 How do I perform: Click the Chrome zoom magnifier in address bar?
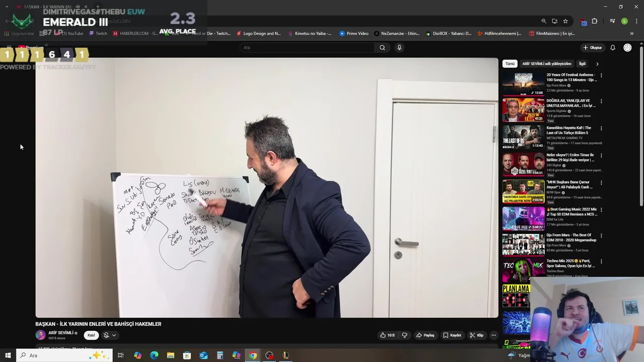pyautogui.click(x=544, y=21)
